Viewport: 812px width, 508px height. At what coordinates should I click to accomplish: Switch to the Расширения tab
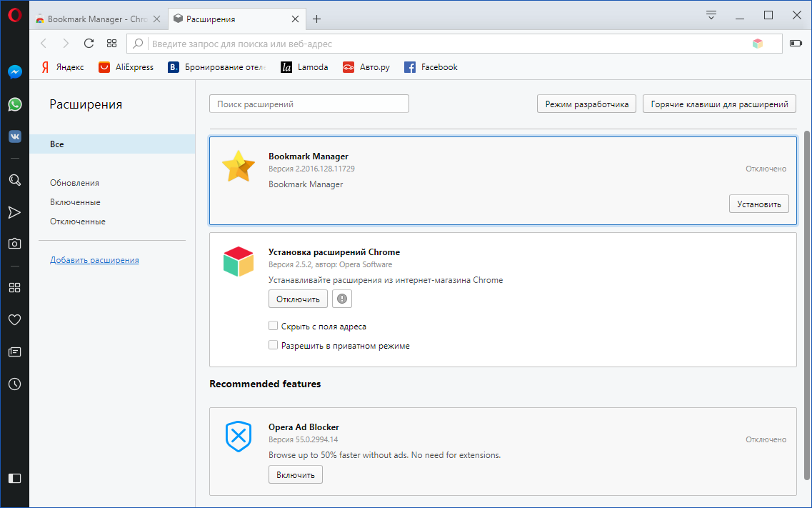tap(236, 19)
